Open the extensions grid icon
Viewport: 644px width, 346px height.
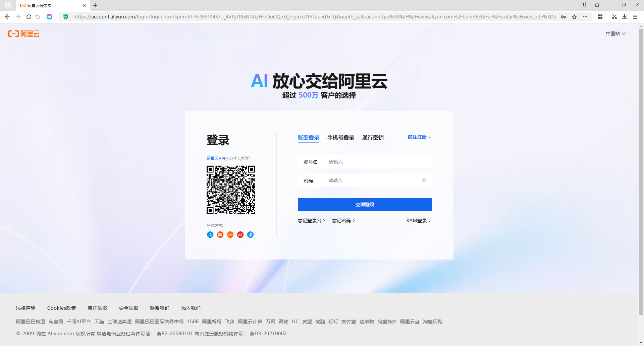[600, 17]
